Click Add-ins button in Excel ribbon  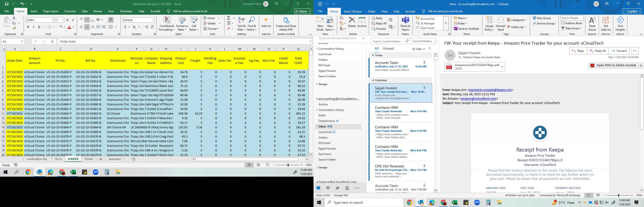(266, 23)
